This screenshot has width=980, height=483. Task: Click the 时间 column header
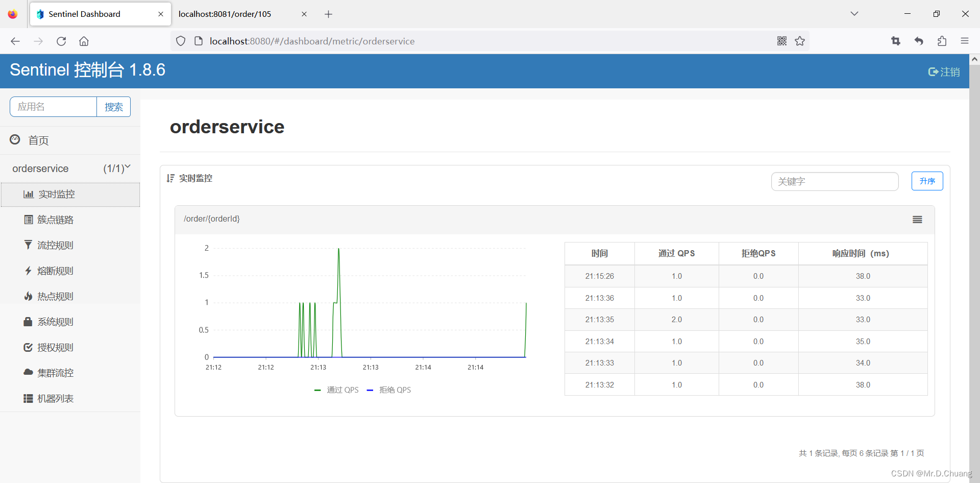(x=600, y=254)
